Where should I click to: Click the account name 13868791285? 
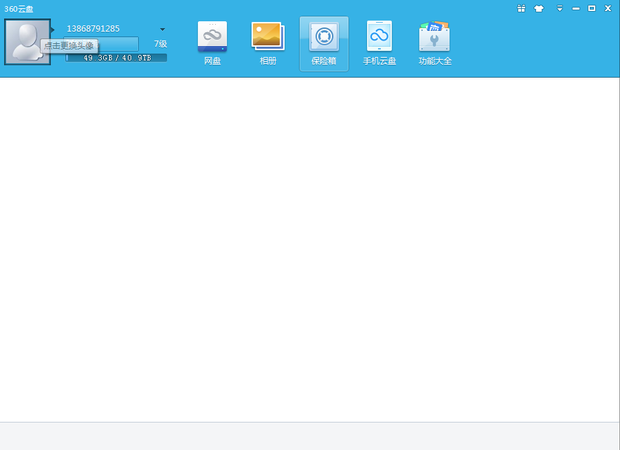[92, 28]
